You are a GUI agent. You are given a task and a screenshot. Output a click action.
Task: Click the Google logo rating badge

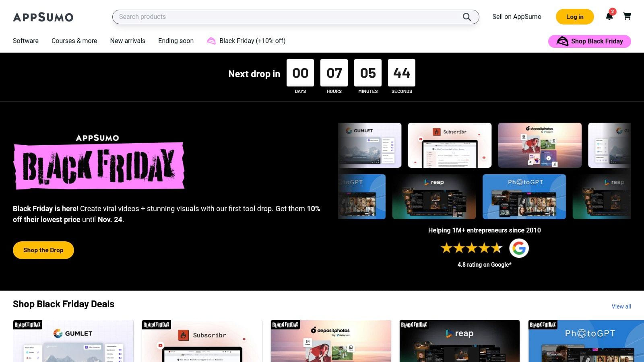[519, 248]
